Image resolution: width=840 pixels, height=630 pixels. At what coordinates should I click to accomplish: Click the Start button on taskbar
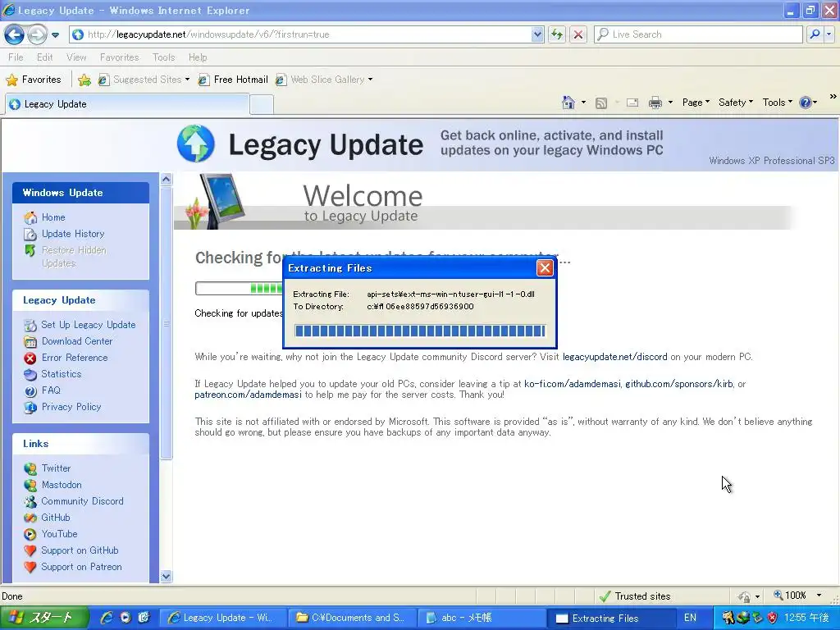pos(44,618)
